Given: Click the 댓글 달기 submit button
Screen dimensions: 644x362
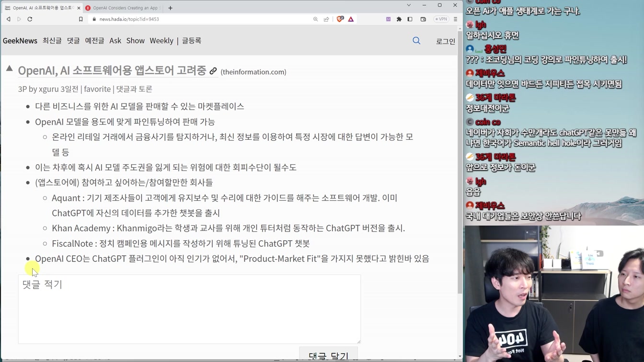Looking at the screenshot, I should click(x=329, y=356).
